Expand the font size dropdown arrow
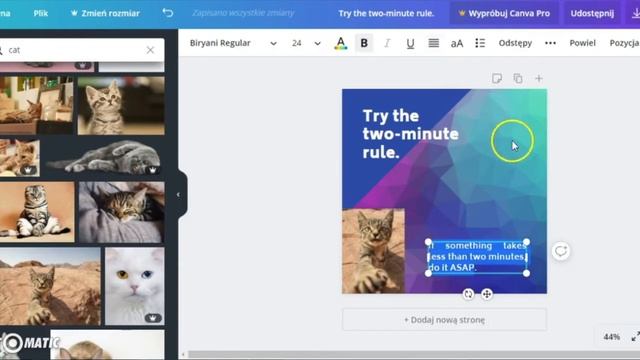Screen dimensions: 640x360 [318, 43]
